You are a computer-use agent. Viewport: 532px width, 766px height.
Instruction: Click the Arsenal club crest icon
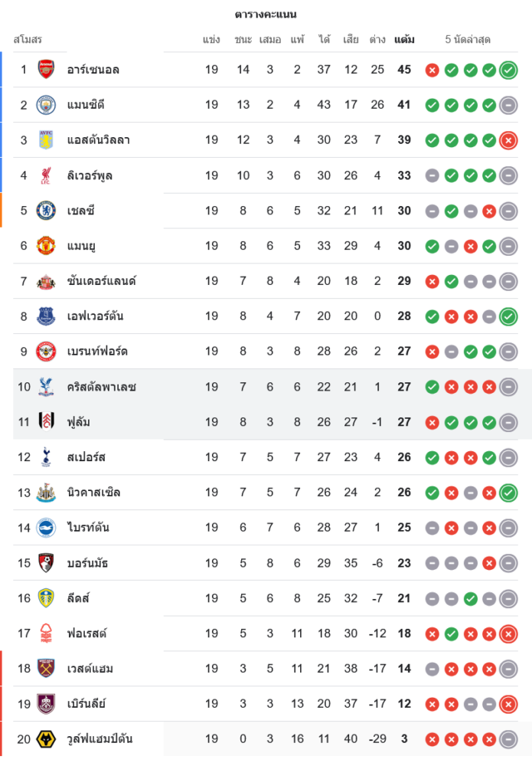pyautogui.click(x=47, y=70)
